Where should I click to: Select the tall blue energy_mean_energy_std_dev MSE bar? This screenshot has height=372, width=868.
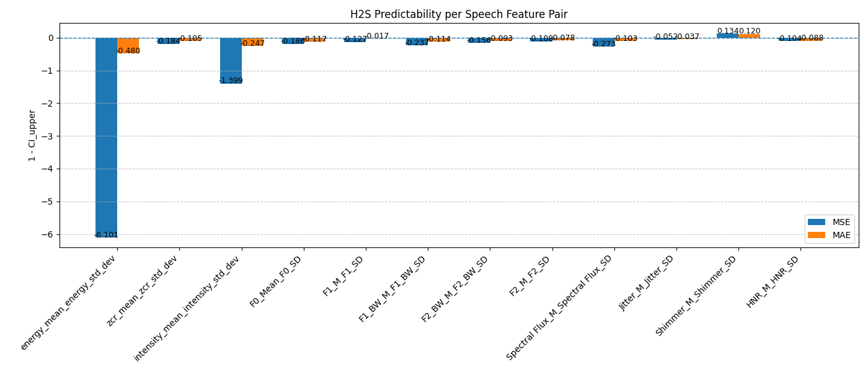(106, 136)
